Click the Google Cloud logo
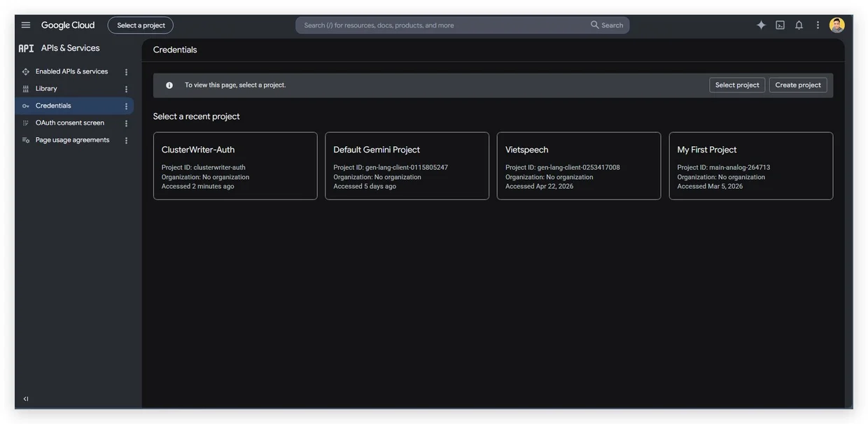Image resolution: width=868 pixels, height=424 pixels. 68,25
